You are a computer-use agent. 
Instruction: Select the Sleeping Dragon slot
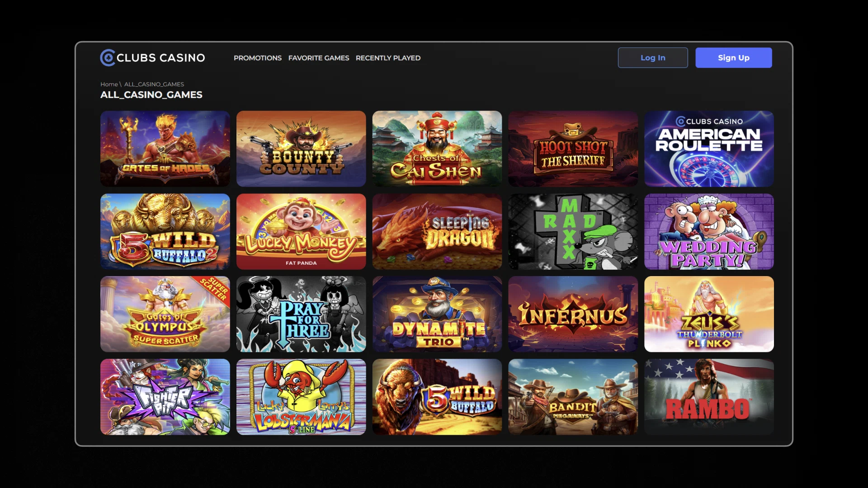tap(437, 231)
